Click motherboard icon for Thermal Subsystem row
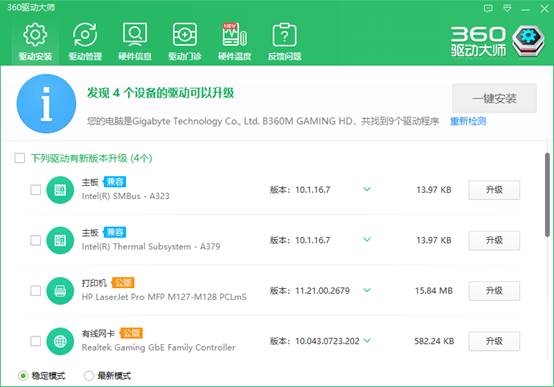Viewport: 554px width, 387px height. 60,241
